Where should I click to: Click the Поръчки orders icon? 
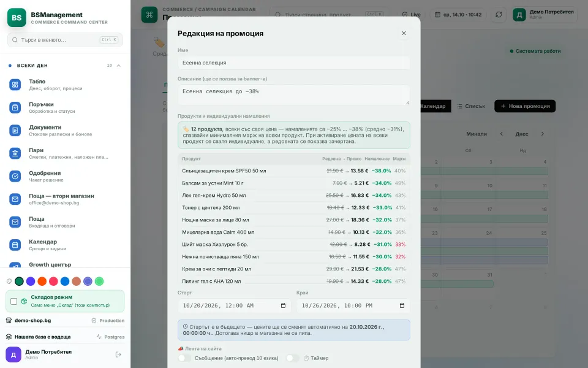[x=15, y=107]
